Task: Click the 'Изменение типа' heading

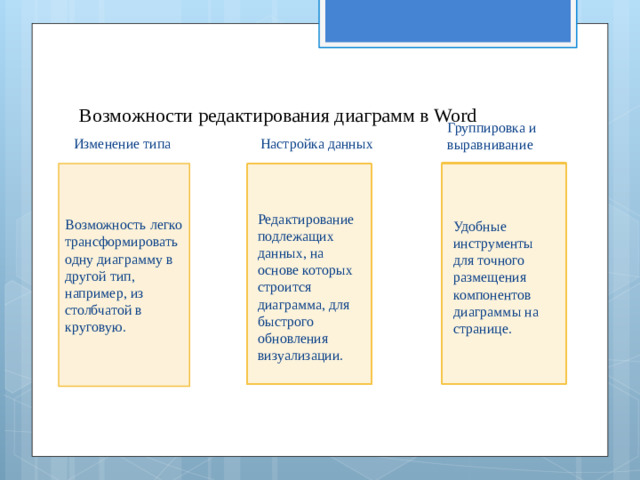Action: [122, 144]
